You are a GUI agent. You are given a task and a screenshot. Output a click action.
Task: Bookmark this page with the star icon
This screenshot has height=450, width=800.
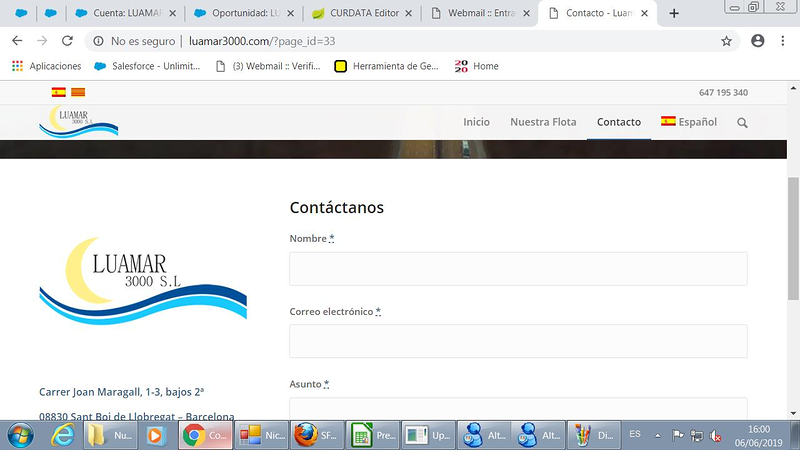[727, 41]
